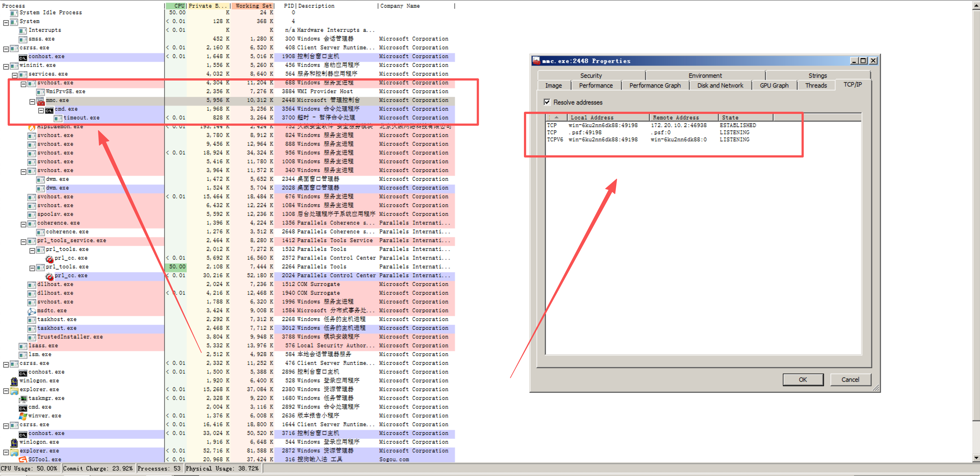Click the msdtc.exe process icon

point(31,311)
